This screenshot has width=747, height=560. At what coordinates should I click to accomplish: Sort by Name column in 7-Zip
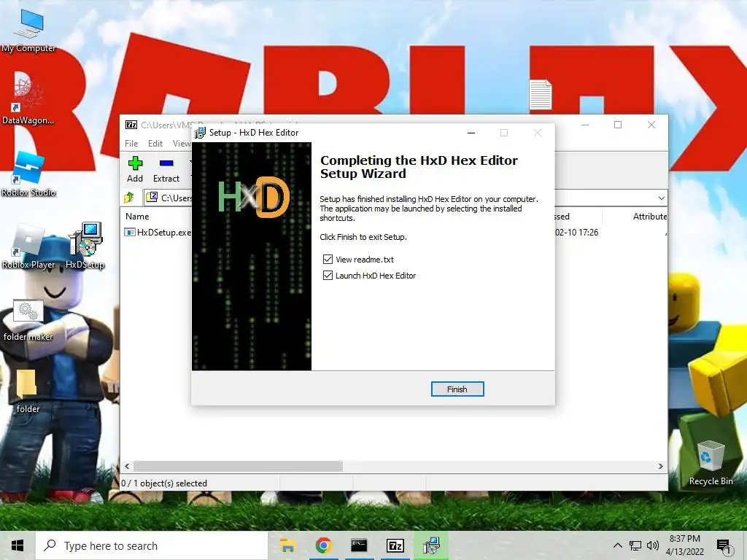point(137,216)
